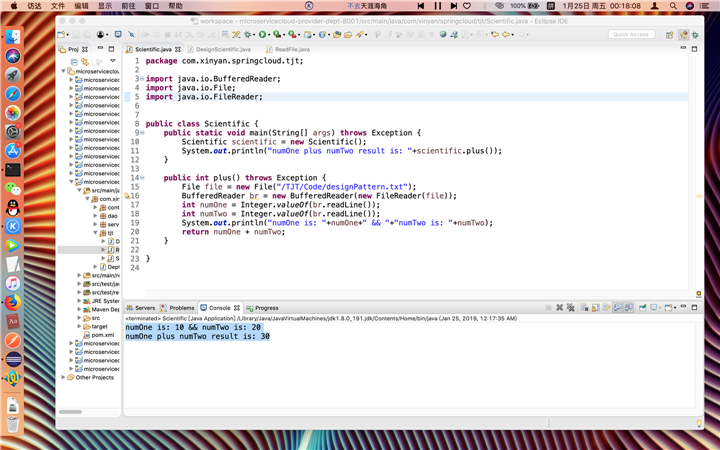Image resolution: width=720 pixels, height=450 pixels.
Task: Open the Project Explorer view menu triangle
Action: click(112, 61)
